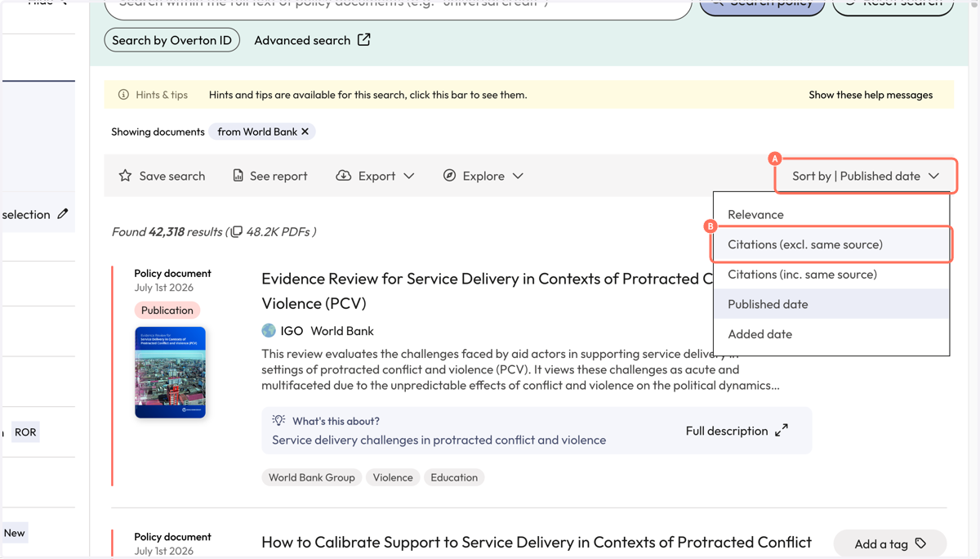Open the Full description expander
The image size is (980, 559).
pos(737,431)
